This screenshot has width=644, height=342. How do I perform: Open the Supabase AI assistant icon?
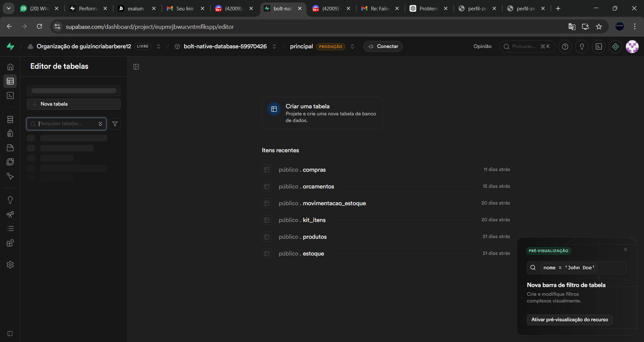coord(615,47)
